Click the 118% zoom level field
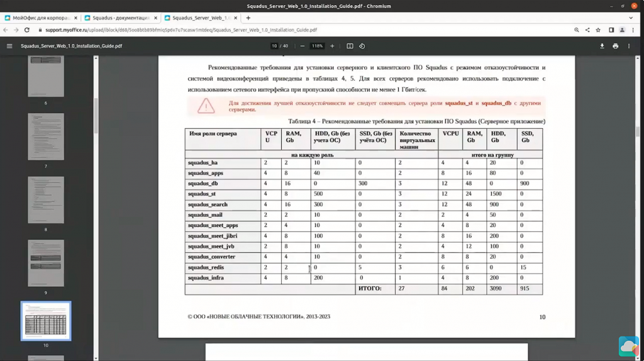This screenshot has height=361, width=644. pyautogui.click(x=317, y=46)
